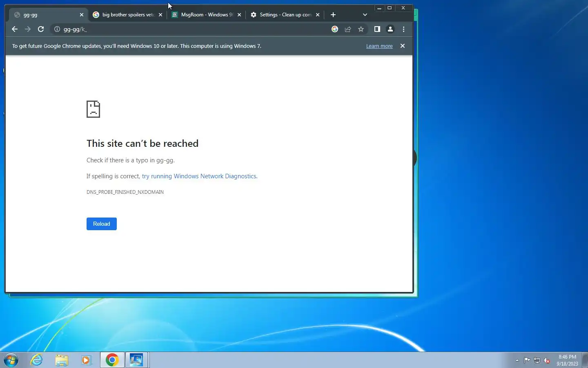The height and width of the screenshot is (368, 588).
Task: Open Chrome's three-dot menu
Action: click(x=403, y=29)
